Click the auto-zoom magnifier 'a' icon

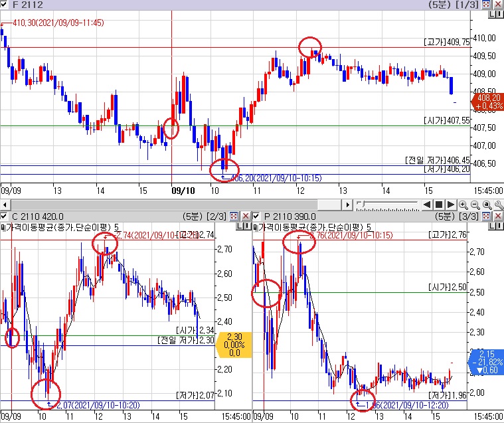487,205
